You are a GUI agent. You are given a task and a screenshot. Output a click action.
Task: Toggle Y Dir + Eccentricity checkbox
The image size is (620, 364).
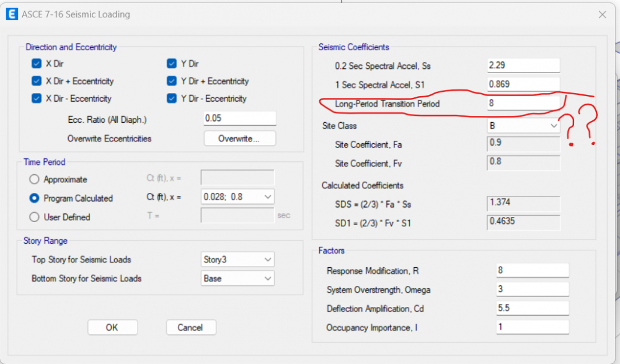pos(172,81)
